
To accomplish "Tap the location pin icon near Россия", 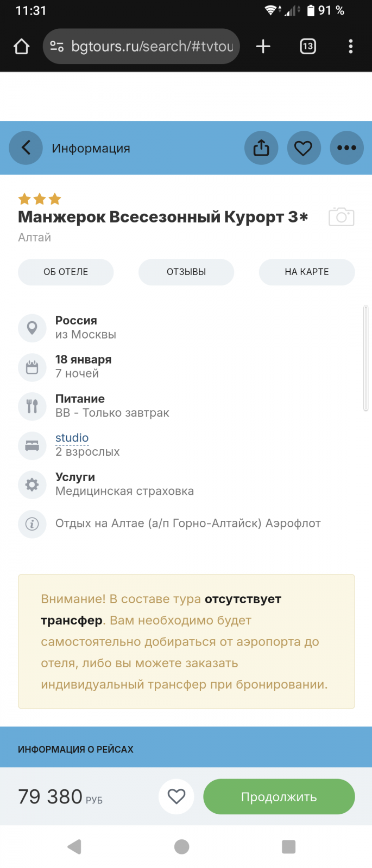I will [32, 328].
